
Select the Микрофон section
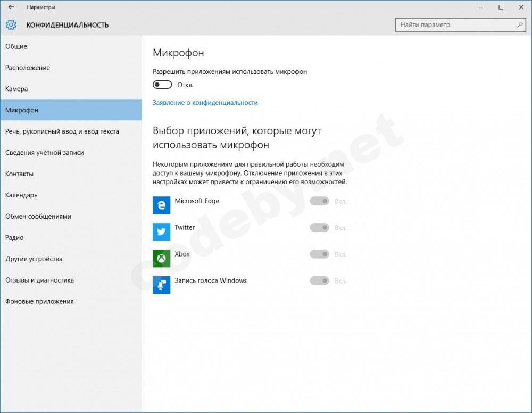point(71,110)
